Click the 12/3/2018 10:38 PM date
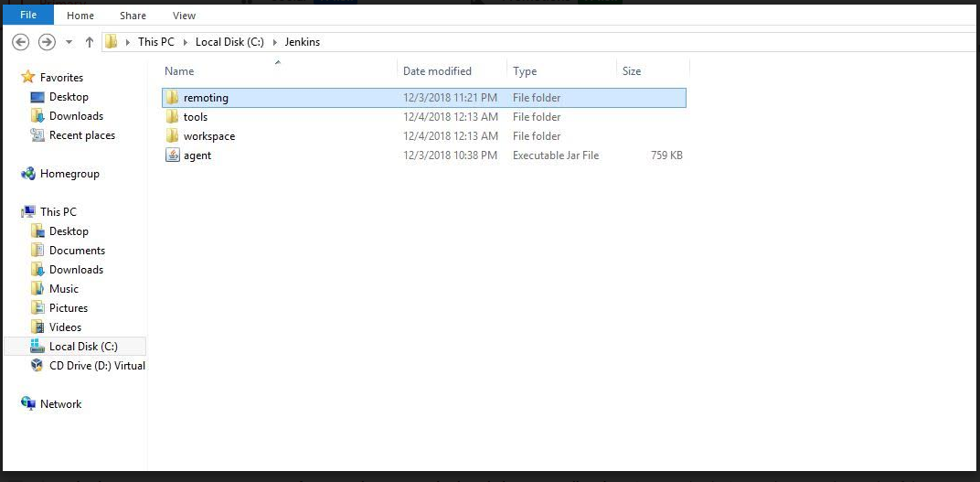 450,155
